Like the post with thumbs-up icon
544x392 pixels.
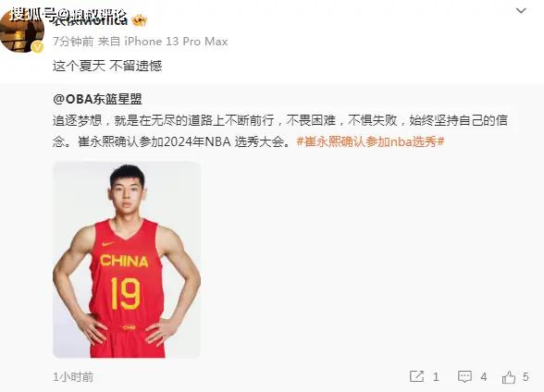(508, 377)
